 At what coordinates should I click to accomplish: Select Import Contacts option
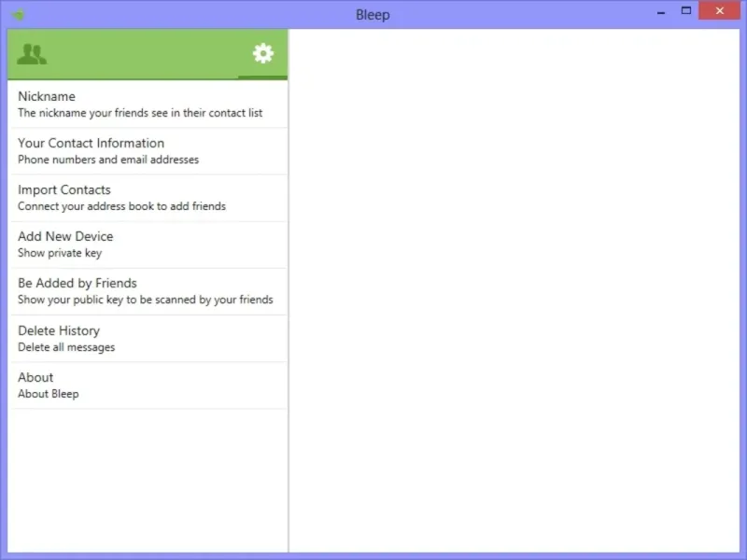click(149, 198)
